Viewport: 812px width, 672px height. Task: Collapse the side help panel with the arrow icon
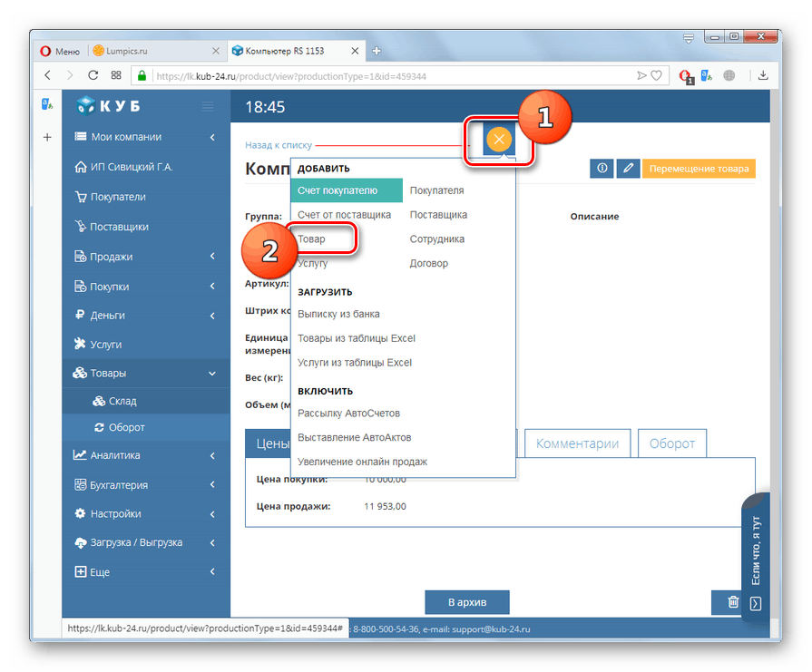[756, 604]
